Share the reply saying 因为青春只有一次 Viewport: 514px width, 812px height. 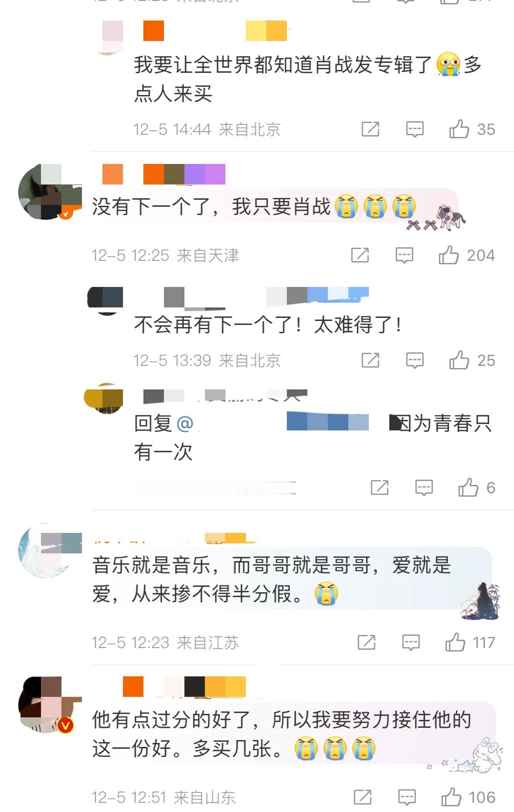pyautogui.click(x=380, y=488)
